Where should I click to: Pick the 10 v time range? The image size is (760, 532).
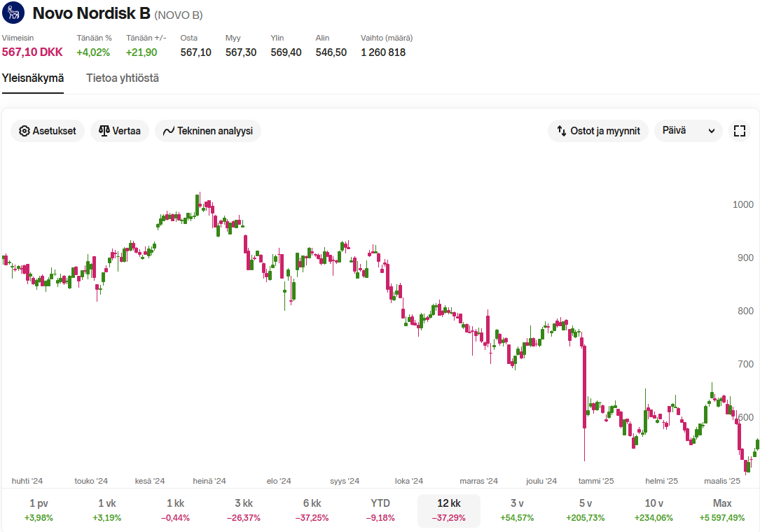pyautogui.click(x=654, y=510)
